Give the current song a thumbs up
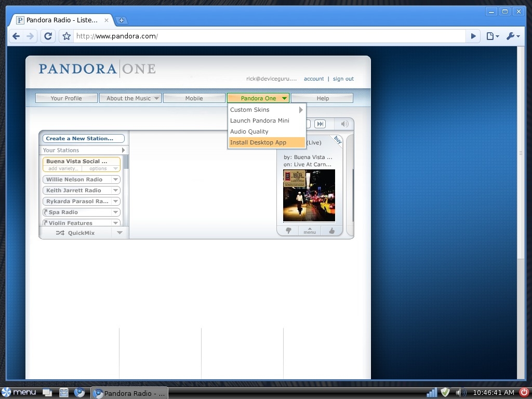Screen dimensions: 532x399 (x=332, y=231)
